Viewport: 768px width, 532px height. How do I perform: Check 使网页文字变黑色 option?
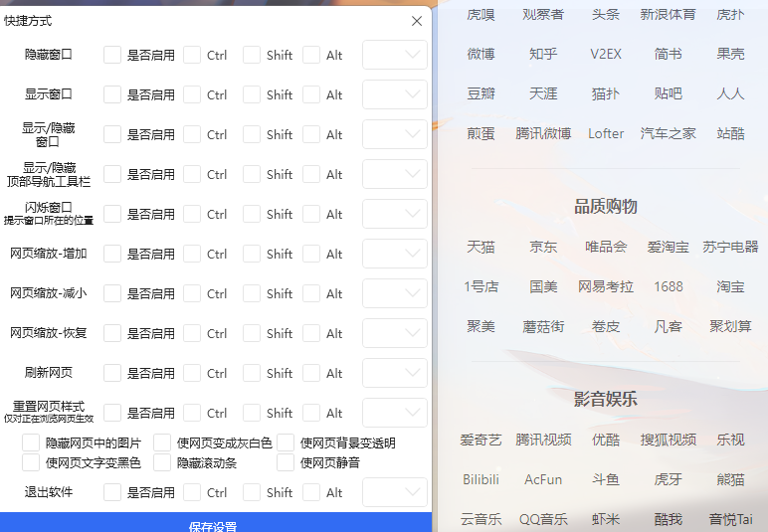[x=31, y=462]
